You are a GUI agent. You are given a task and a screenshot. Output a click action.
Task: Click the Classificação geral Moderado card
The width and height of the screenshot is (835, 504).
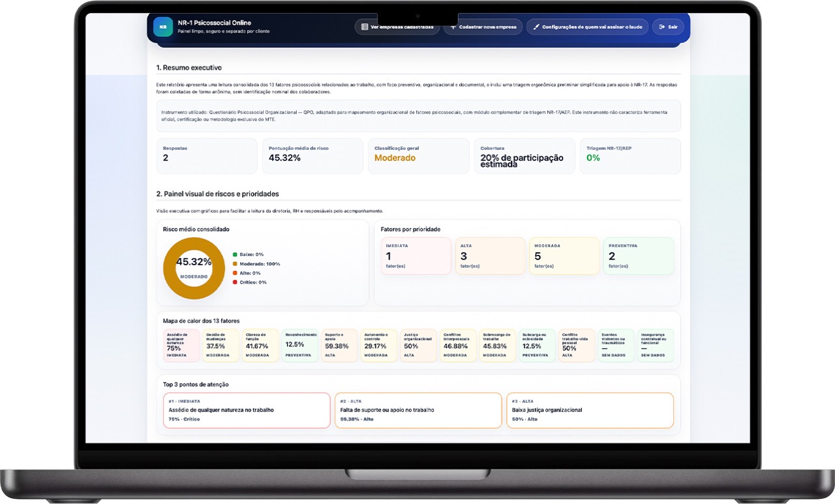tap(418, 156)
